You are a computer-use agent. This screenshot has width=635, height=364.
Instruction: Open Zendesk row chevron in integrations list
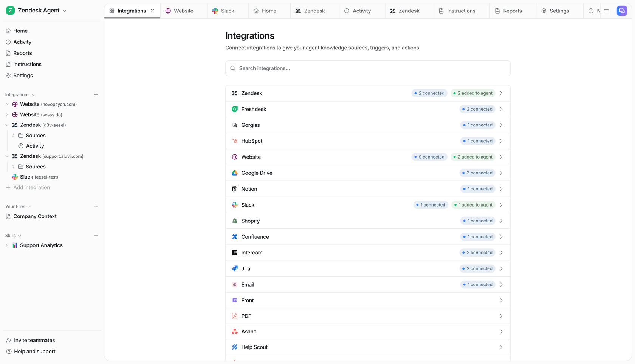pos(501,93)
